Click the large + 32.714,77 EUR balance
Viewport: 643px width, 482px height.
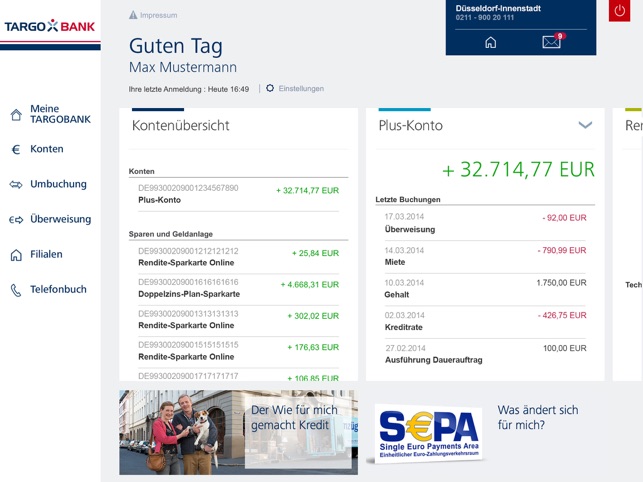click(x=518, y=169)
